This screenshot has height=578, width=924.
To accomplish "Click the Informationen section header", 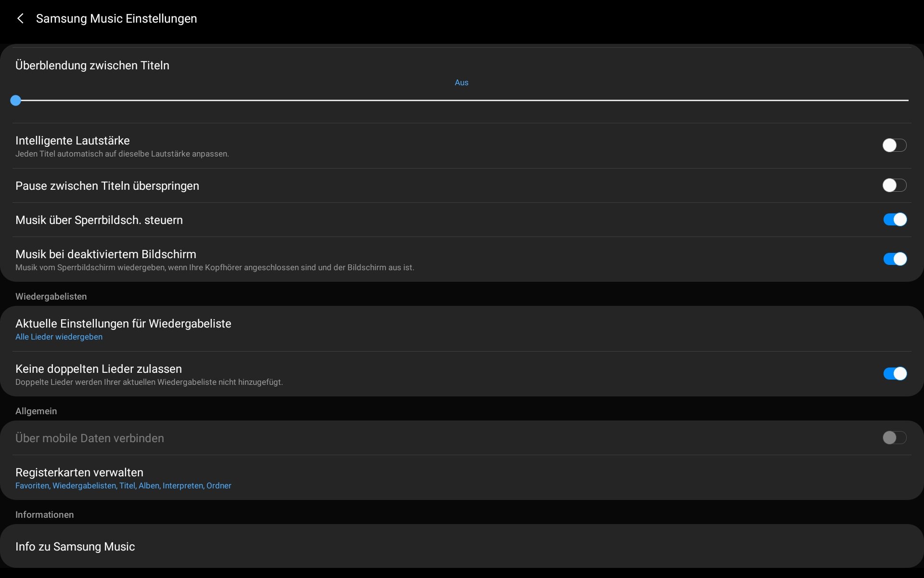I will (44, 514).
